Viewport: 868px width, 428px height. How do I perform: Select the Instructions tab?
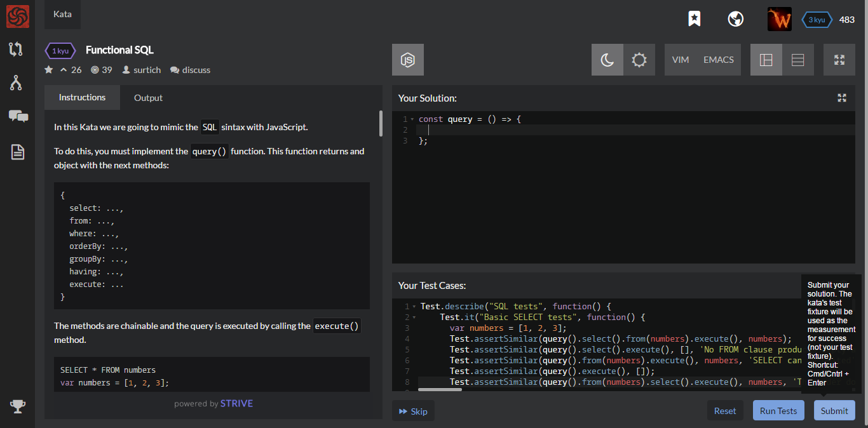[82, 97]
